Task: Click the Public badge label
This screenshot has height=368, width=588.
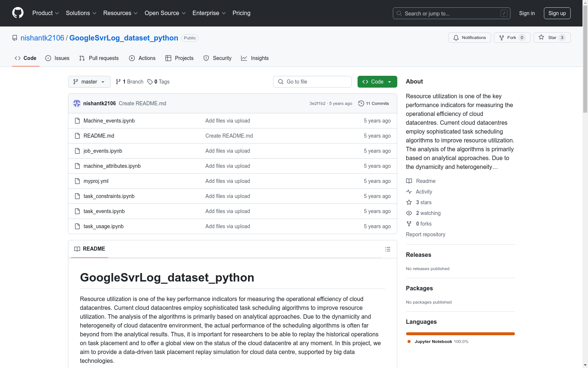Action: click(x=190, y=38)
